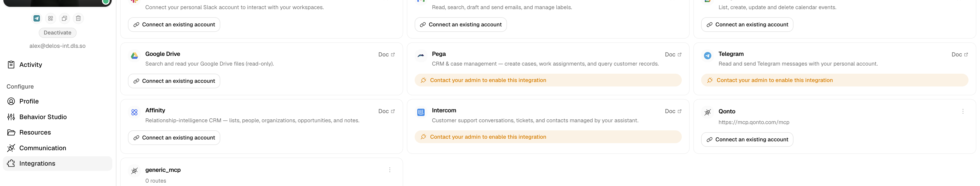Click the trash delete icon under the avatar

[x=78, y=18]
